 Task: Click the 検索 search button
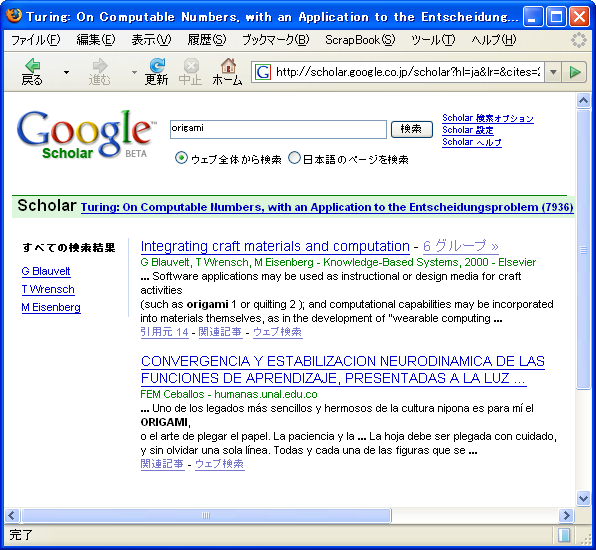(x=412, y=129)
